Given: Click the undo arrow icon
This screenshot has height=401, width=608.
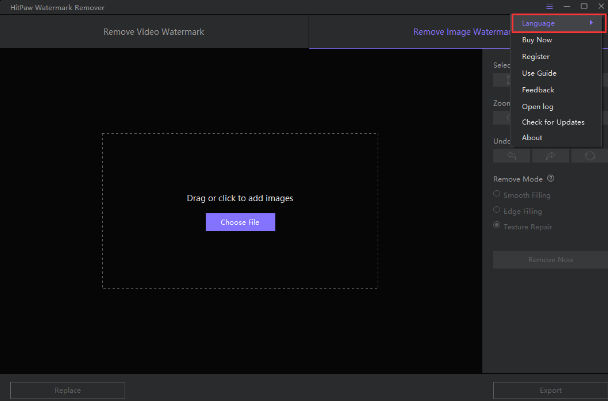Looking at the screenshot, I should tap(512, 155).
